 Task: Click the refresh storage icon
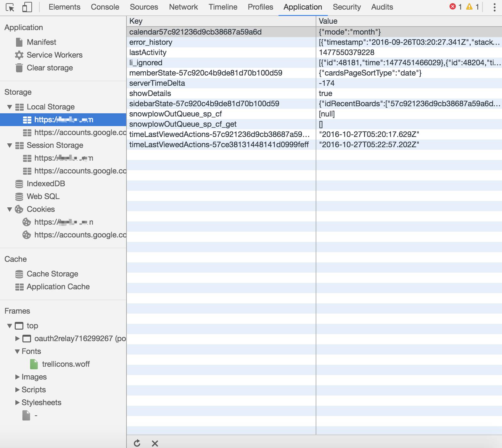click(x=137, y=443)
